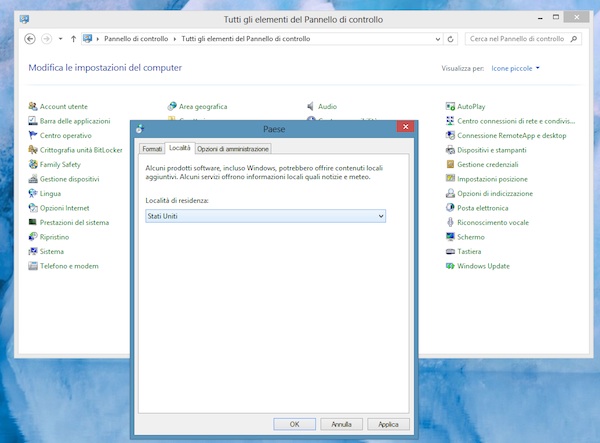The width and height of the screenshot is (600, 443).
Task: Open Riconoscimento vocale microphone icon
Action: (x=450, y=222)
